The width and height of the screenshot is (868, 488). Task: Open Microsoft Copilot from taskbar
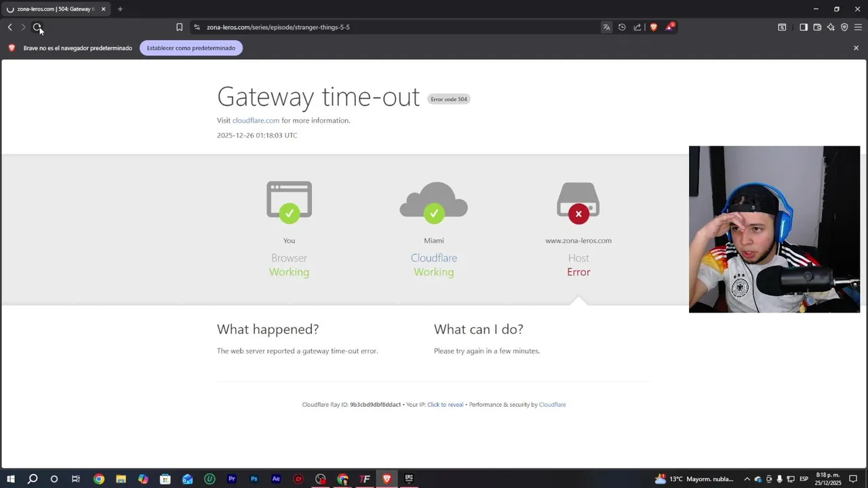click(143, 479)
